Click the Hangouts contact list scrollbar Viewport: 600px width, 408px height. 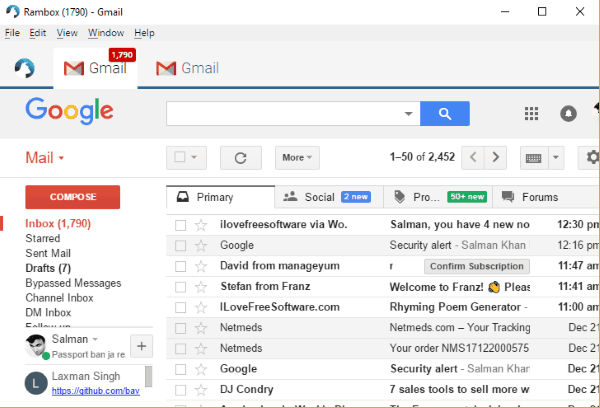[148, 377]
